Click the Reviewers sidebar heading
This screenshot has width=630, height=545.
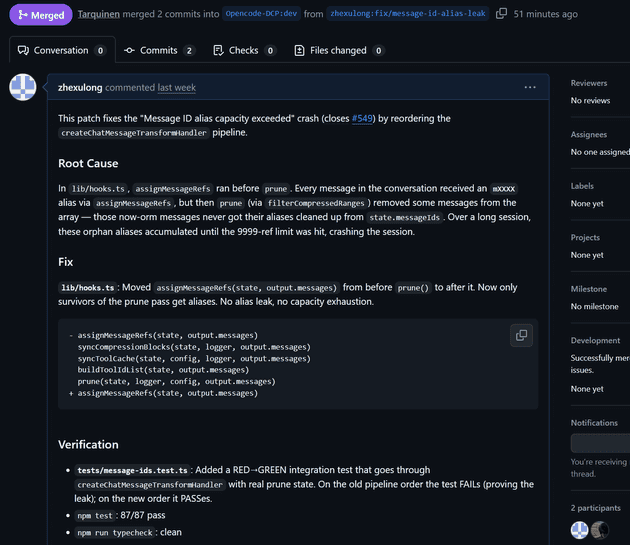589,83
